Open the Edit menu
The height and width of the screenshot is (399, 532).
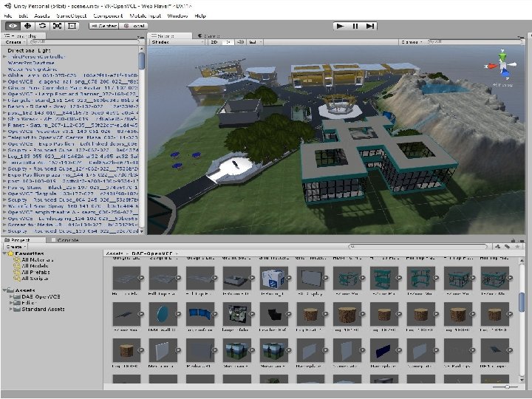[24, 16]
